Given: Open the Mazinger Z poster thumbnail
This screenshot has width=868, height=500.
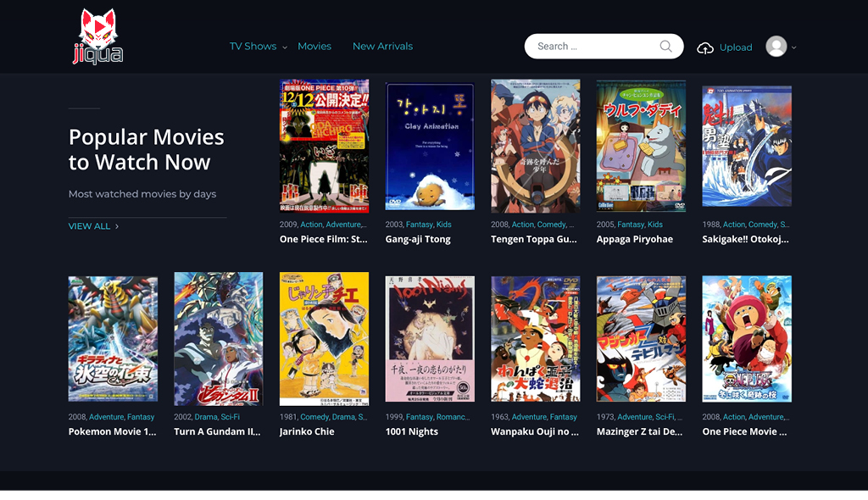Looking at the screenshot, I should coord(641,339).
